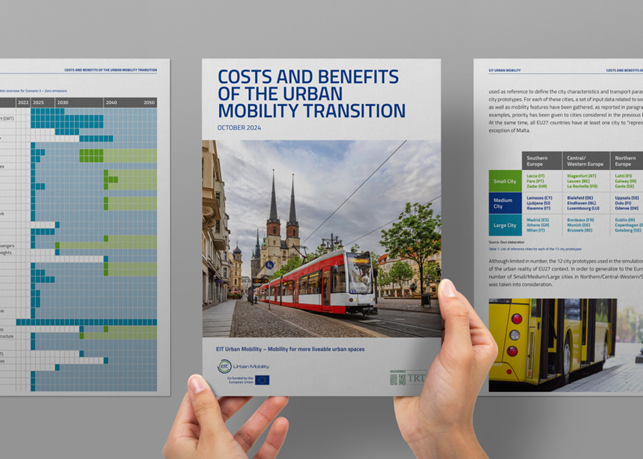Click 'Lecce (IT)' in the small city row
The height and width of the screenshot is (459, 643).
pyautogui.click(x=536, y=176)
